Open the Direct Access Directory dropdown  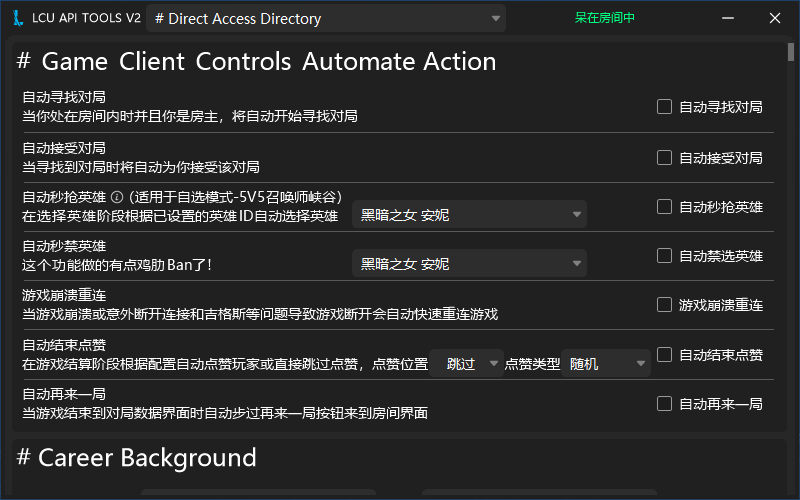(x=327, y=19)
